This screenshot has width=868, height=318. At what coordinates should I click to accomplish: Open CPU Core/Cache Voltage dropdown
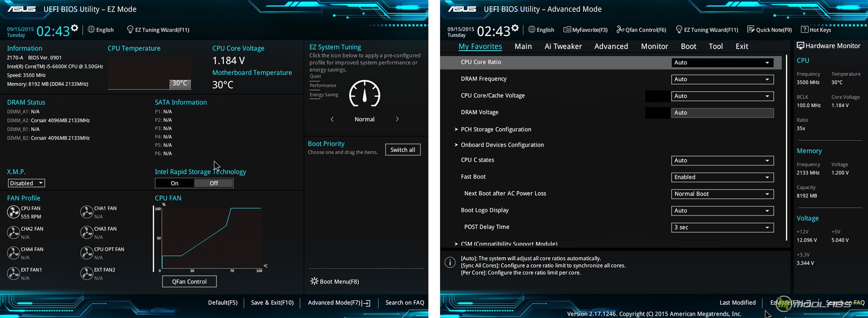[722, 96]
